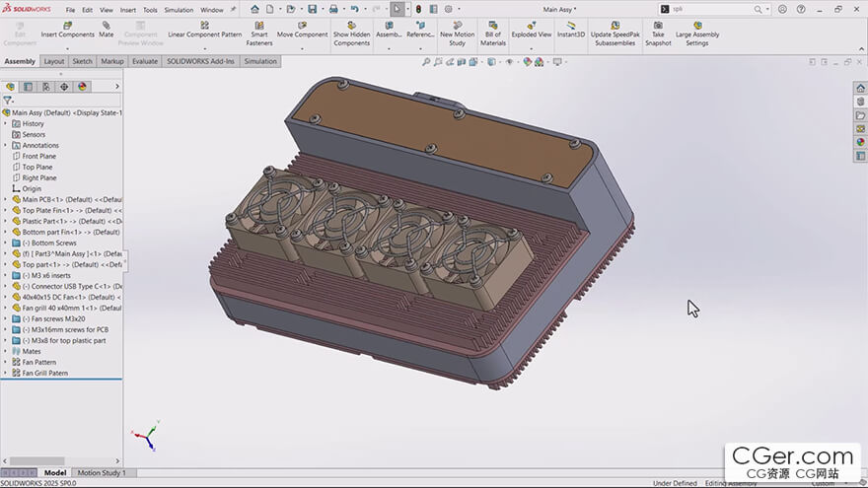868x488 pixels.
Task: Open the Exploded View dropdown arrow
Action: pyautogui.click(x=531, y=46)
